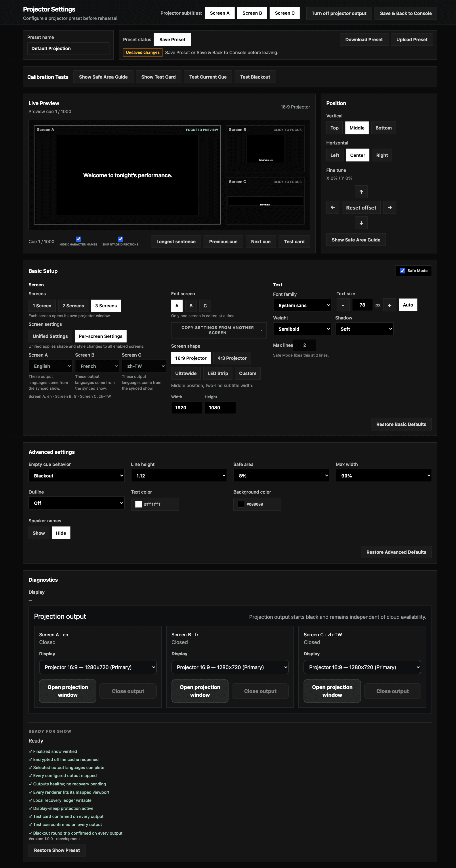Switch Edit screen to C

click(205, 306)
